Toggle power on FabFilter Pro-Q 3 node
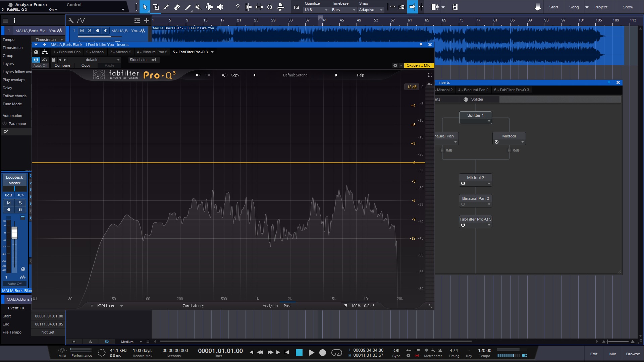This screenshot has height=362, width=644. click(x=463, y=225)
